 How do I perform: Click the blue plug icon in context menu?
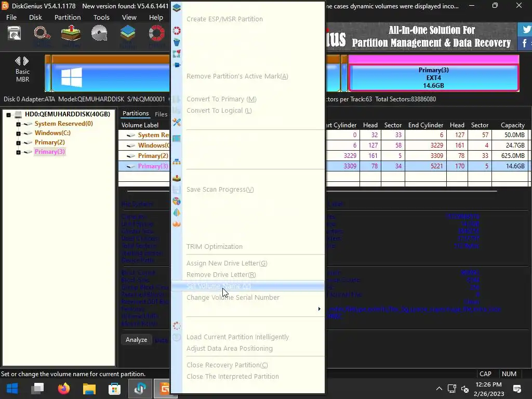click(x=177, y=65)
